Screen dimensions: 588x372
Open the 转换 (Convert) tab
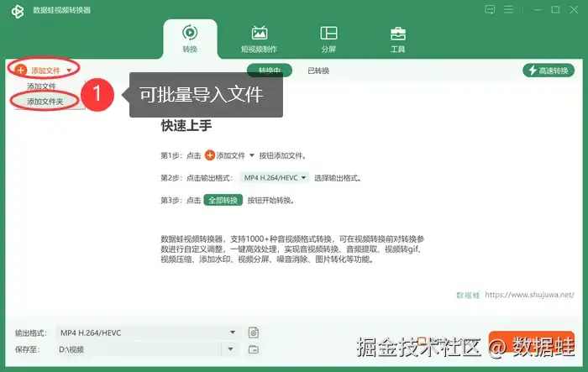click(190, 39)
